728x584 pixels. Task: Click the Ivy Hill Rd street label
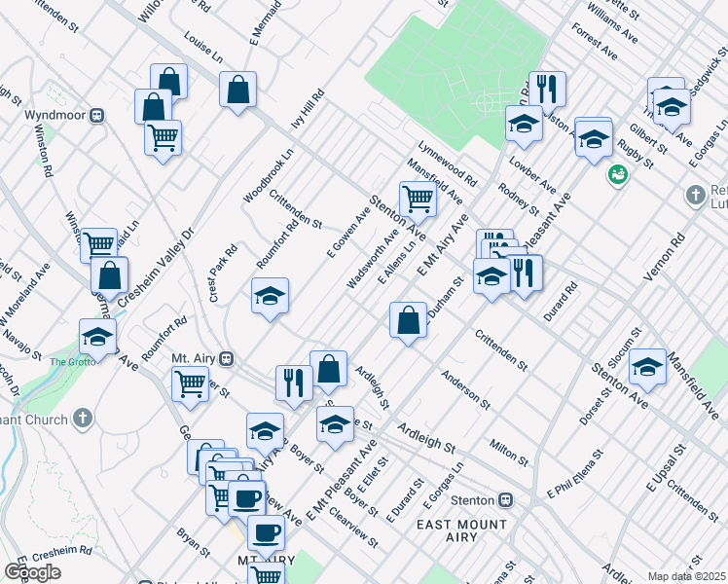click(x=308, y=109)
